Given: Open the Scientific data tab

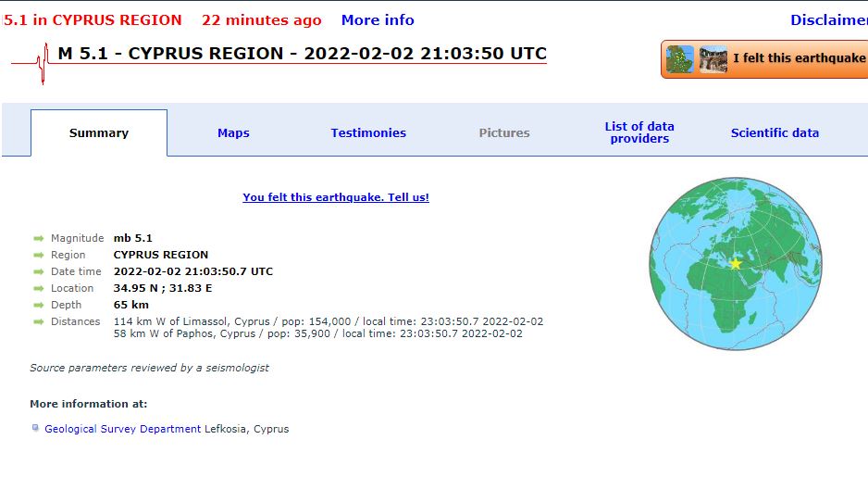Looking at the screenshot, I should 775,133.
